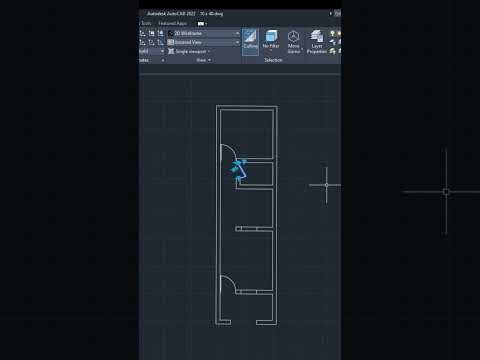480x360 pixels.
Task: Click the Selection panel title
Action: pyautogui.click(x=273, y=60)
